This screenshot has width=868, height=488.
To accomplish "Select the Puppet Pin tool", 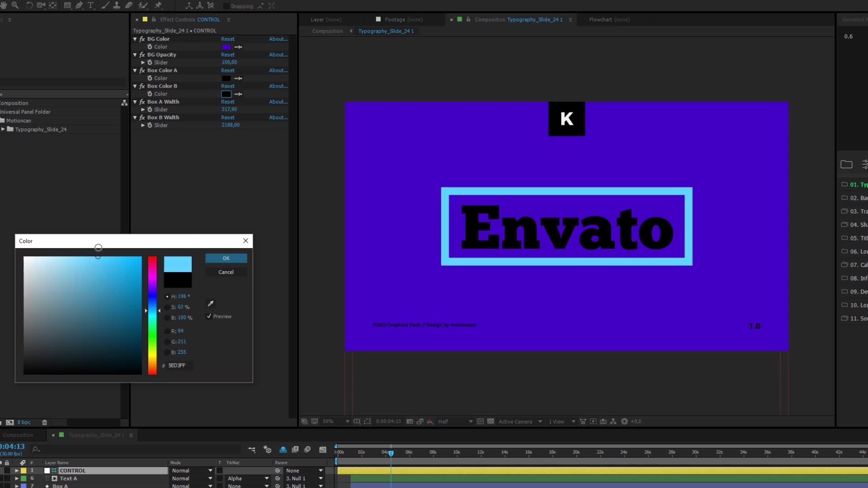I will click(158, 5).
